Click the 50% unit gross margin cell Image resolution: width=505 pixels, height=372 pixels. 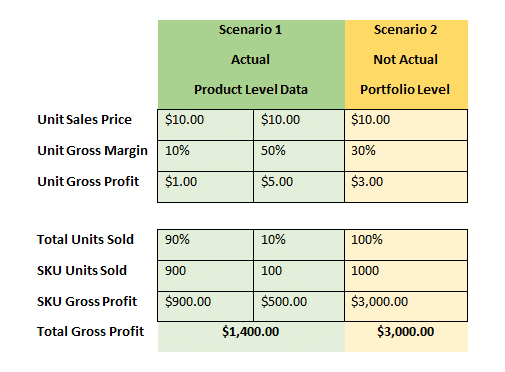(299, 156)
